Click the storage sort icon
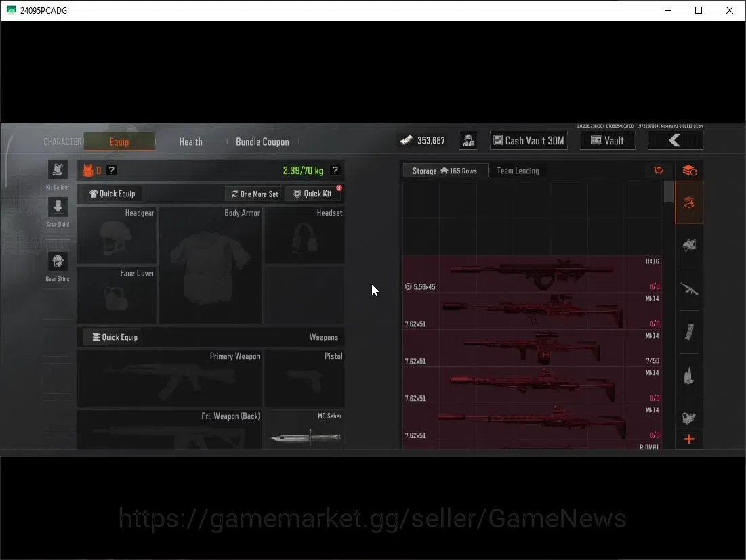 (x=659, y=170)
